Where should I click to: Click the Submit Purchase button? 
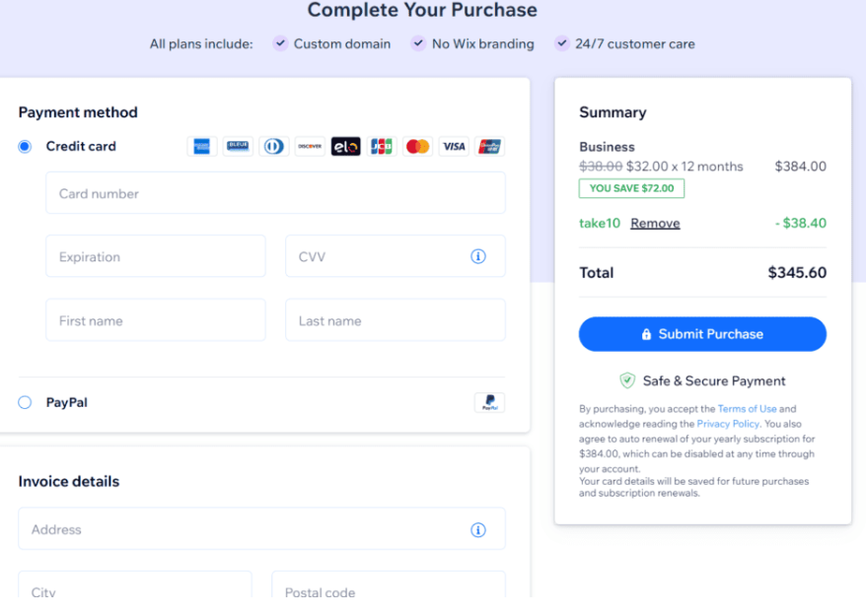[x=702, y=334]
